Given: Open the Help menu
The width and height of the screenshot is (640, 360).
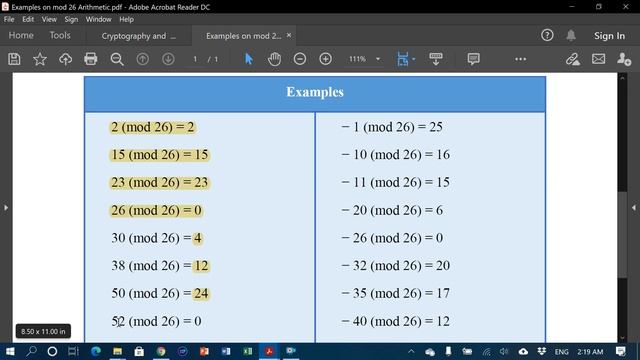Looking at the screenshot, I should [x=127, y=19].
